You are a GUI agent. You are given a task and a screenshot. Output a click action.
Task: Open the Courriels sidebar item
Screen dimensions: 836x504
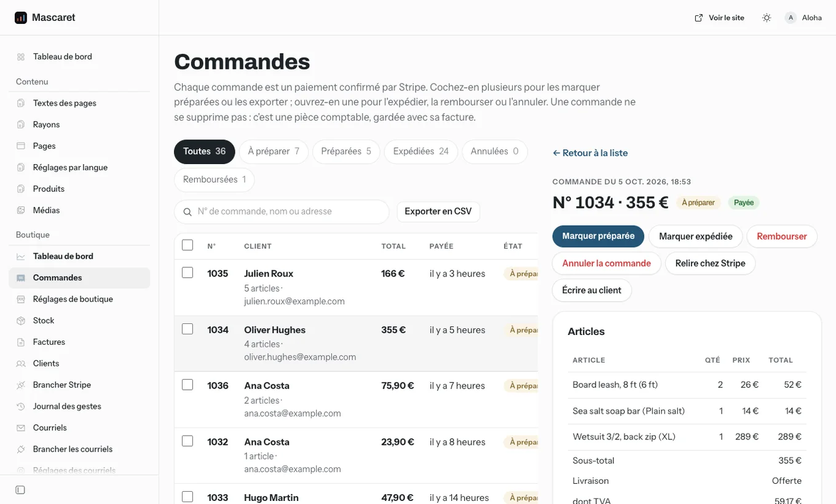79,428
